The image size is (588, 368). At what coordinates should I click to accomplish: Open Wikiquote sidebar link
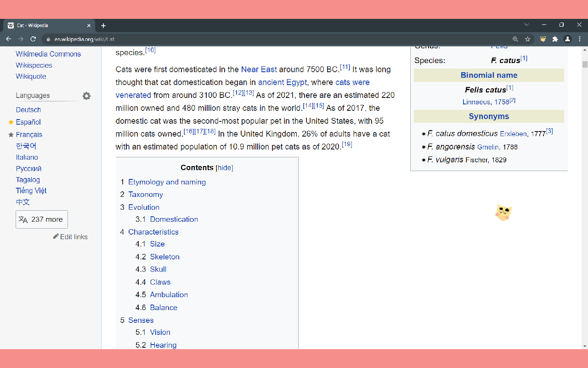coord(31,76)
